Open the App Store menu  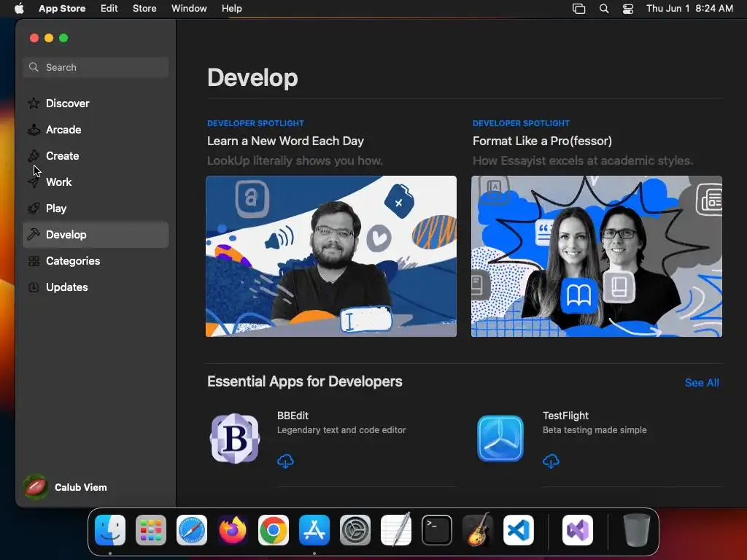pos(62,9)
